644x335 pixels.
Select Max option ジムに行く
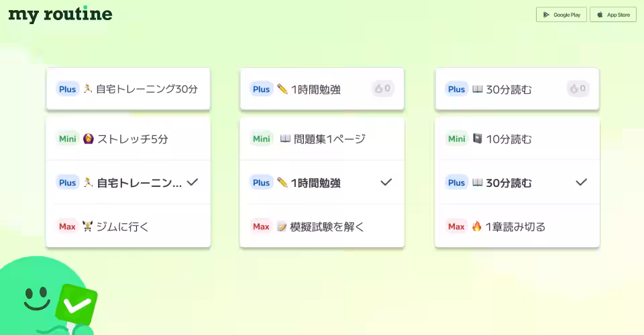[x=128, y=226]
